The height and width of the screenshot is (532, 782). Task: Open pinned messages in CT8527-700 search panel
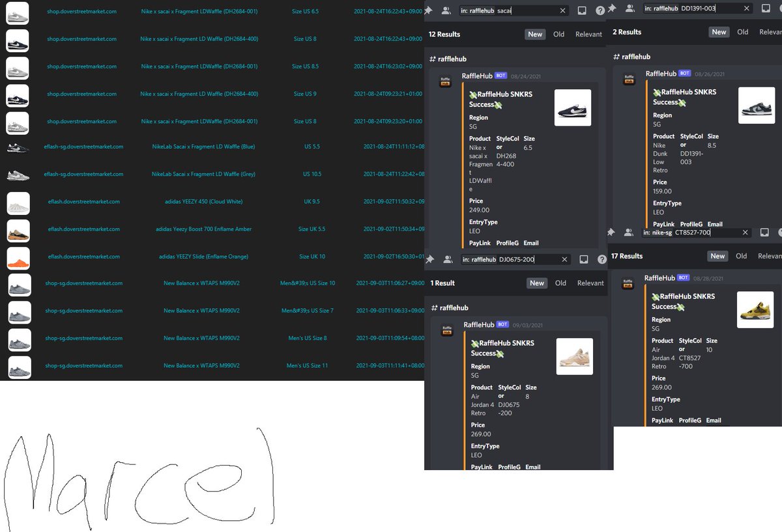[611, 232]
